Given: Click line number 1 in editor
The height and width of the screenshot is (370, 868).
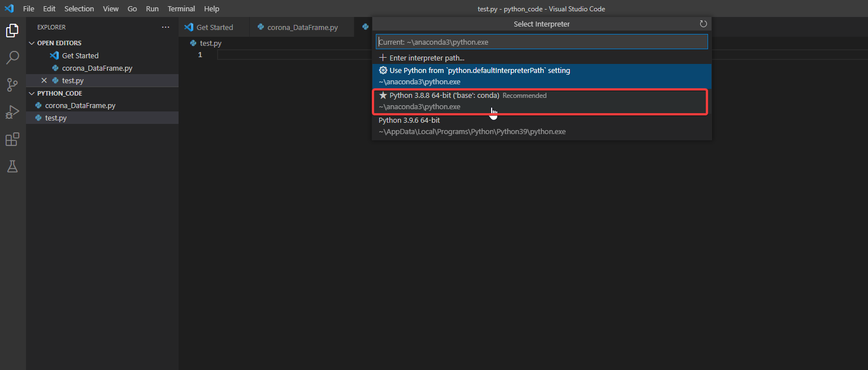Looking at the screenshot, I should 200,55.
